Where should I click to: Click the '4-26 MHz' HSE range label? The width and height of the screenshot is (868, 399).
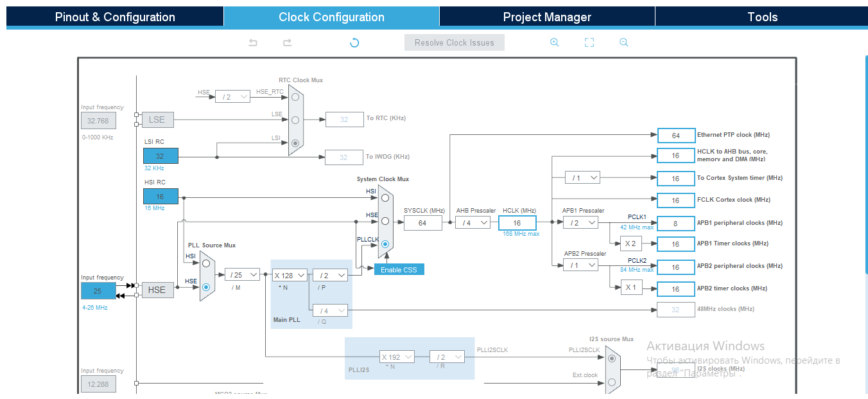(x=95, y=308)
